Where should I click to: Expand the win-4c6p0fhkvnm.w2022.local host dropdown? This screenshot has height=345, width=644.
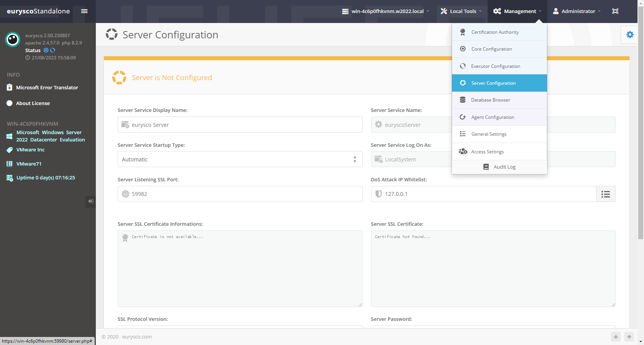(x=386, y=11)
